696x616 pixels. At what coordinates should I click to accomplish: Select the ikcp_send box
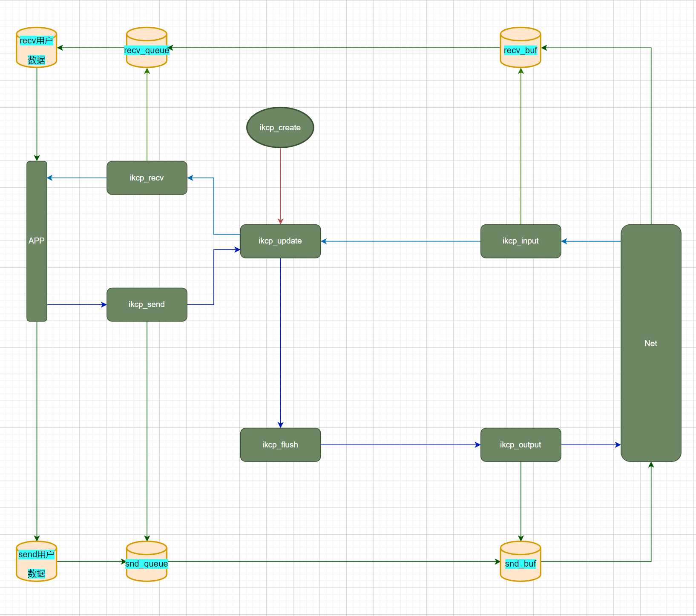pos(147,304)
